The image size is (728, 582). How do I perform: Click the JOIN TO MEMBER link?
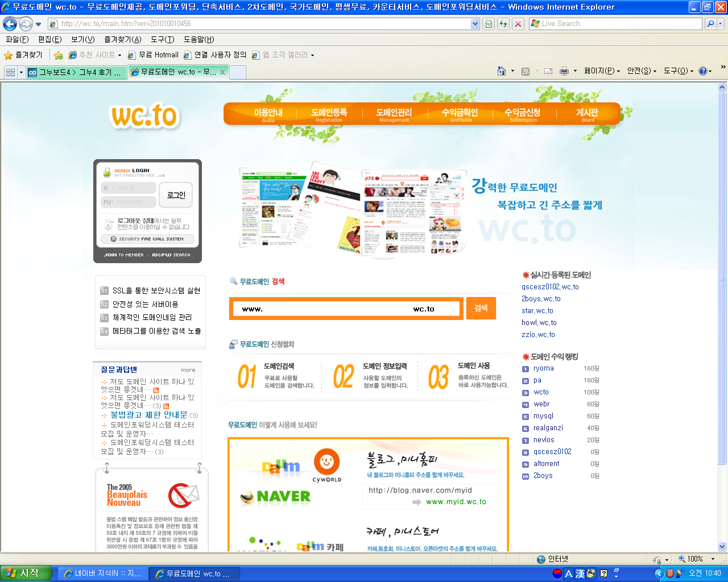coord(124,255)
